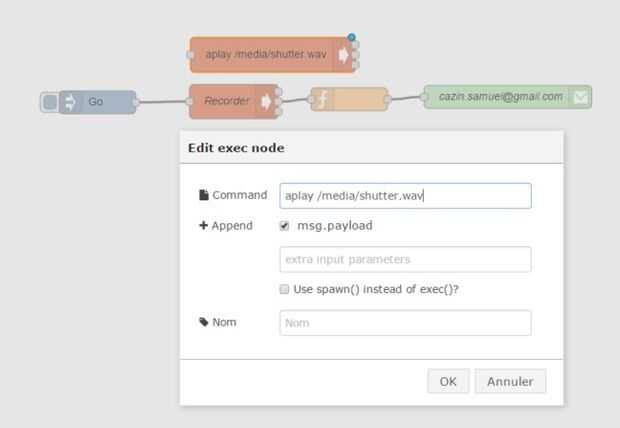Select the cazin.samuel@gmail.com email node
This screenshot has height=428, width=620.
coord(500,97)
